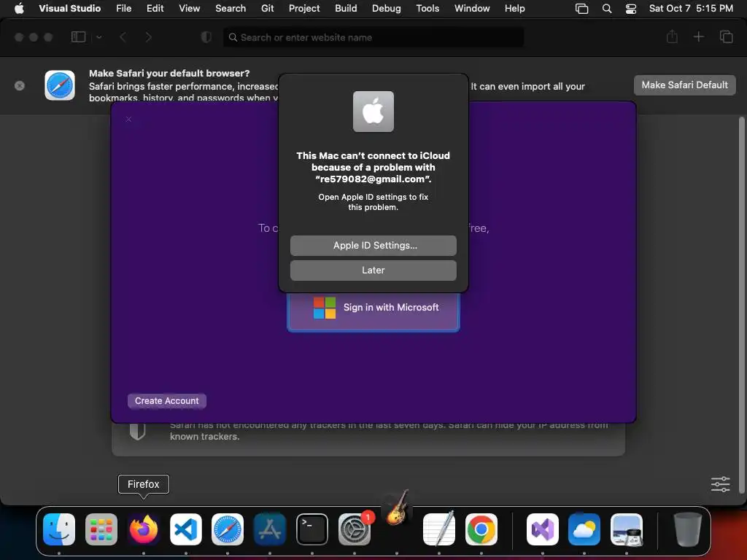Click Later in iCloud dialog
This screenshot has height=560, width=747.
[373, 271]
